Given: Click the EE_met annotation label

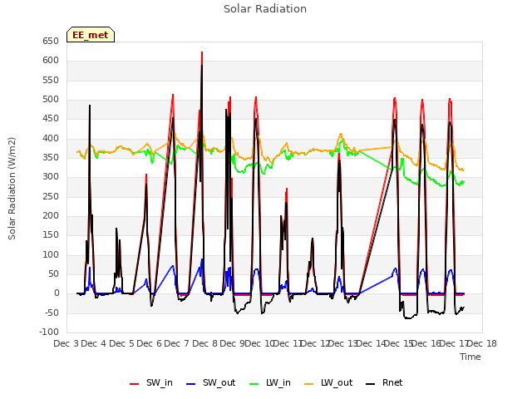Looking at the screenshot, I should [91, 35].
